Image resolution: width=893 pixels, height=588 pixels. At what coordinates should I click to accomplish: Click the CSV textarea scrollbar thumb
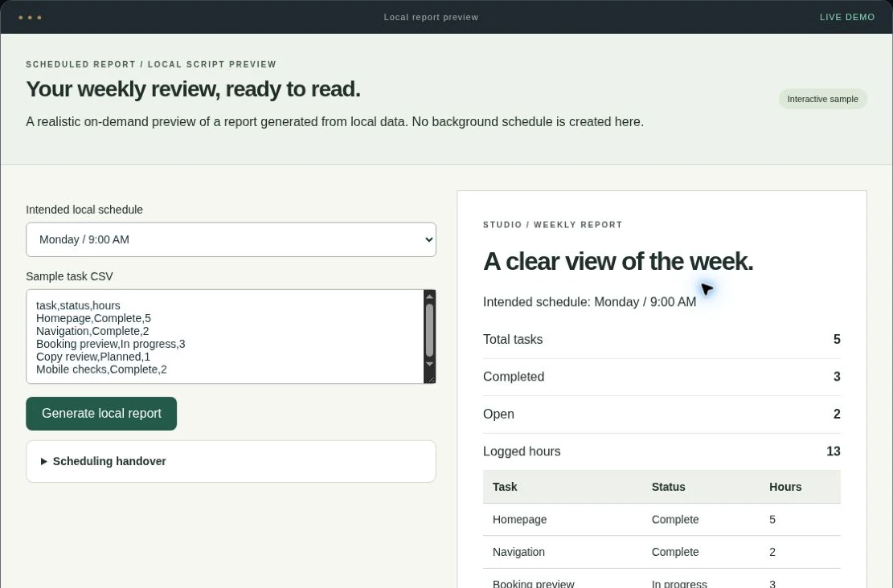(430, 331)
